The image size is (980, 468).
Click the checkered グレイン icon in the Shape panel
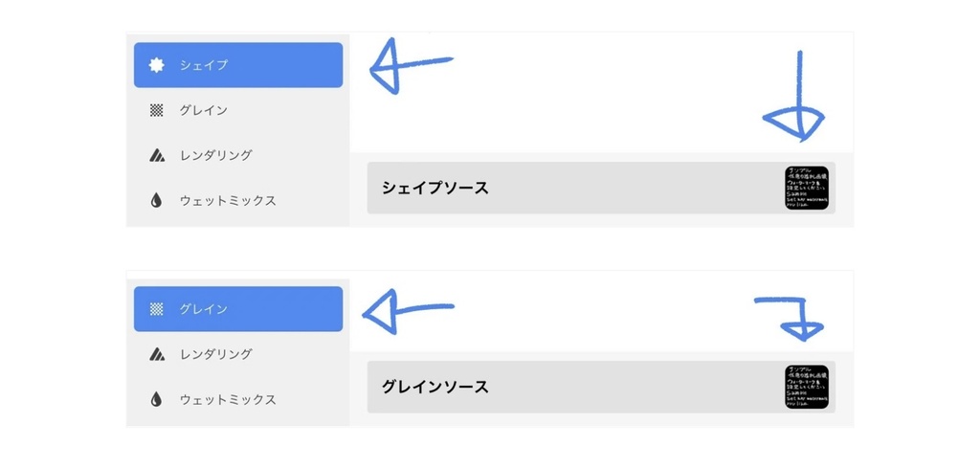(x=157, y=110)
